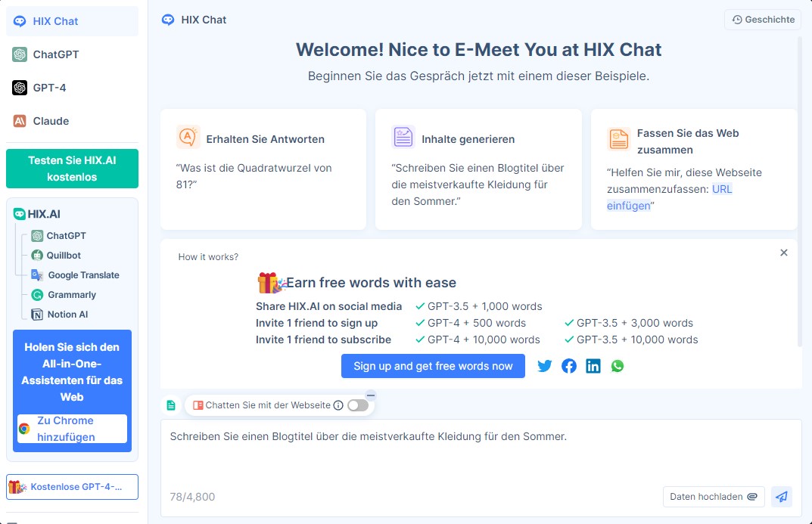Click 'Sign up and get free words now'

433,366
